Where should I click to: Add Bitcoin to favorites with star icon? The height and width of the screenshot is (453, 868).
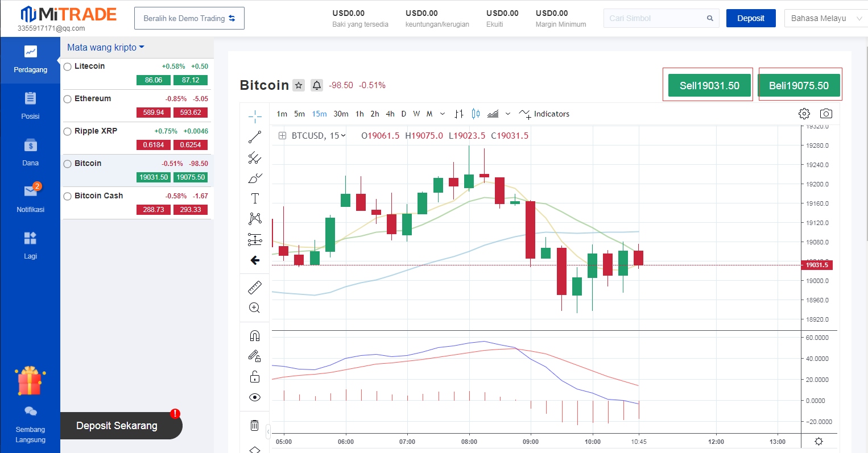[x=299, y=85]
